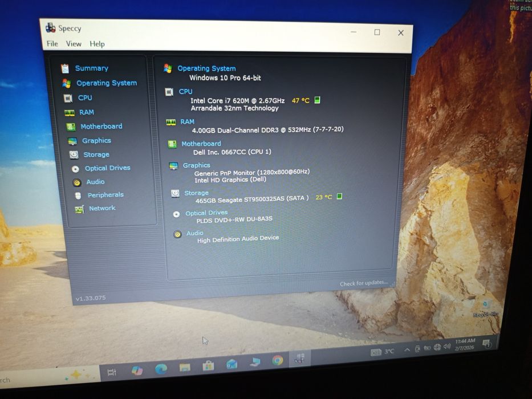
Task: Click the Operating System summary heading link
Action: tap(206, 68)
